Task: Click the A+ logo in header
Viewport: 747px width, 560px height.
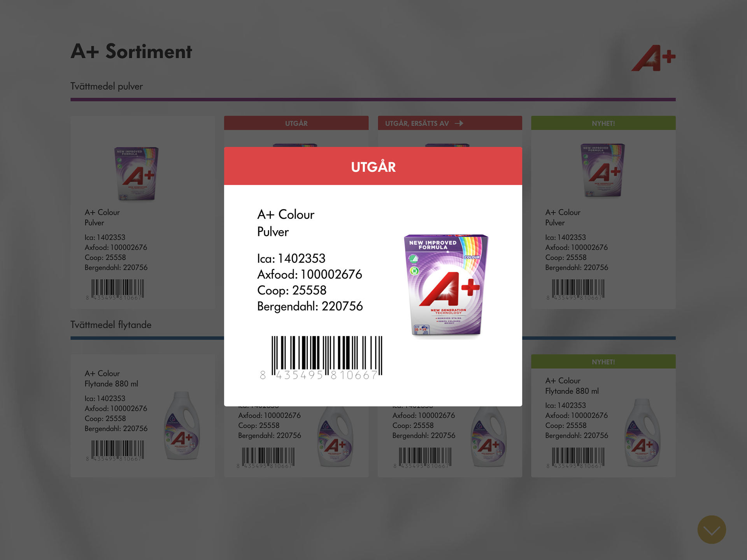Action: (x=653, y=58)
